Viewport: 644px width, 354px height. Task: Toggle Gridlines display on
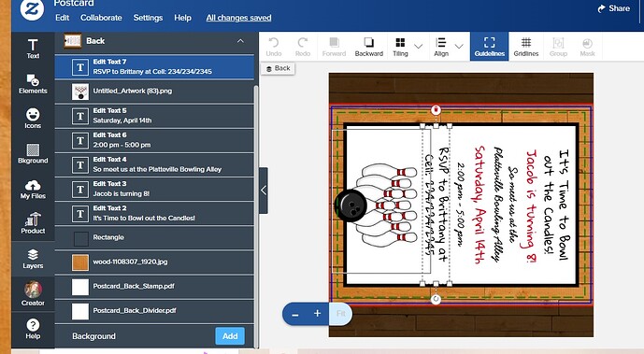point(525,47)
